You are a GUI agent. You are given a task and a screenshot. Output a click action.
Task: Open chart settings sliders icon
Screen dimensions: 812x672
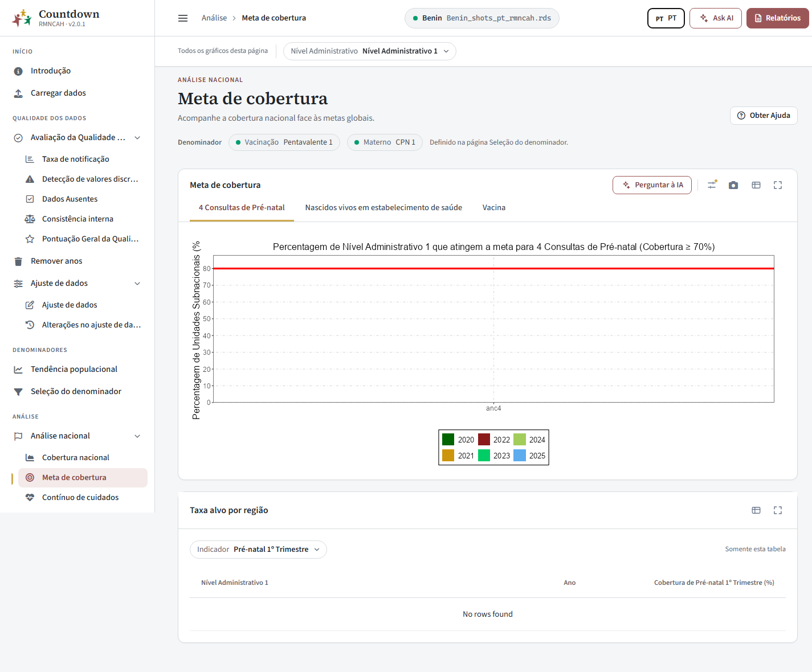point(712,185)
